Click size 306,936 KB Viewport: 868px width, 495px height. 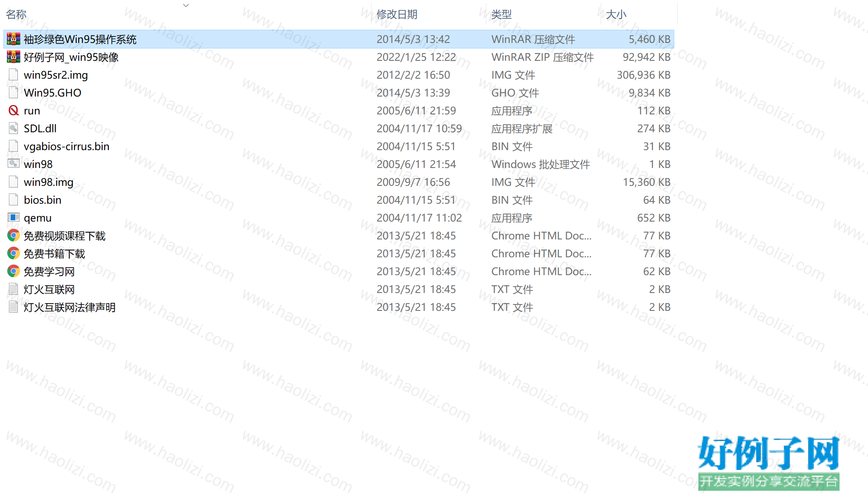coord(644,75)
